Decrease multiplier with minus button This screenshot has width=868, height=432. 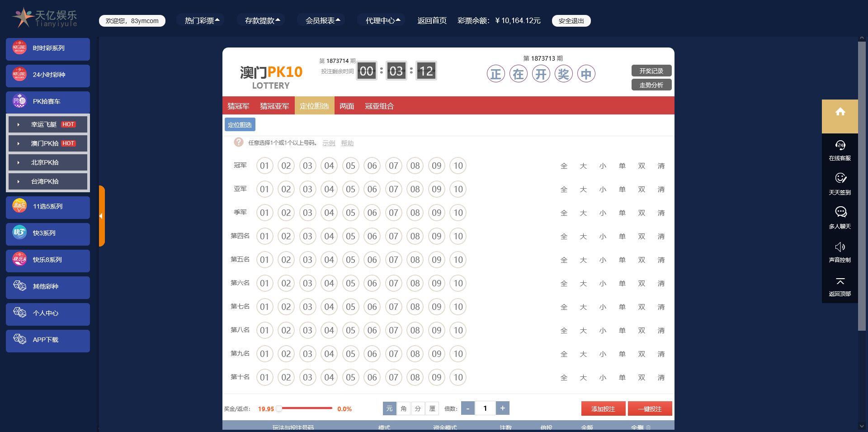pyautogui.click(x=468, y=408)
